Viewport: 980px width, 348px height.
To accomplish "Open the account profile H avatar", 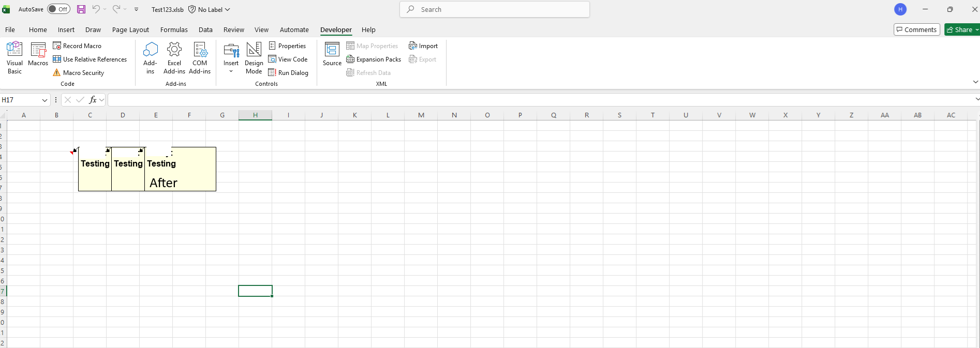I will pyautogui.click(x=900, y=9).
